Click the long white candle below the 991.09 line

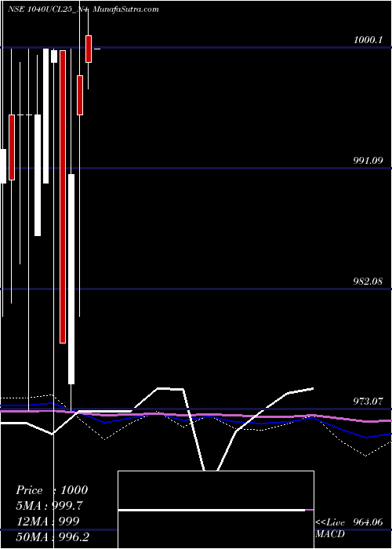(71, 279)
